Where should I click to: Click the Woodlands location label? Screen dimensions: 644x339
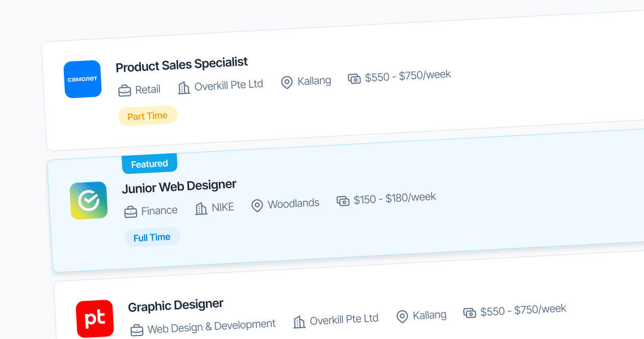(x=293, y=204)
